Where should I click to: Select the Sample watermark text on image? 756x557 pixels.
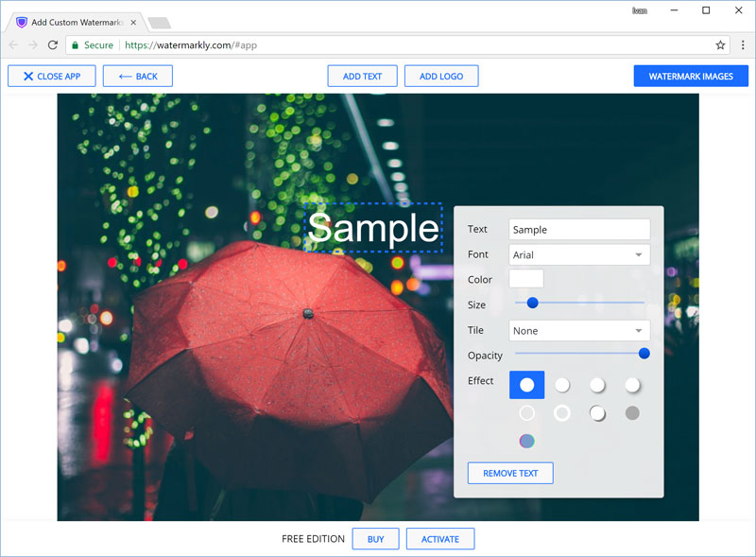coord(373,228)
